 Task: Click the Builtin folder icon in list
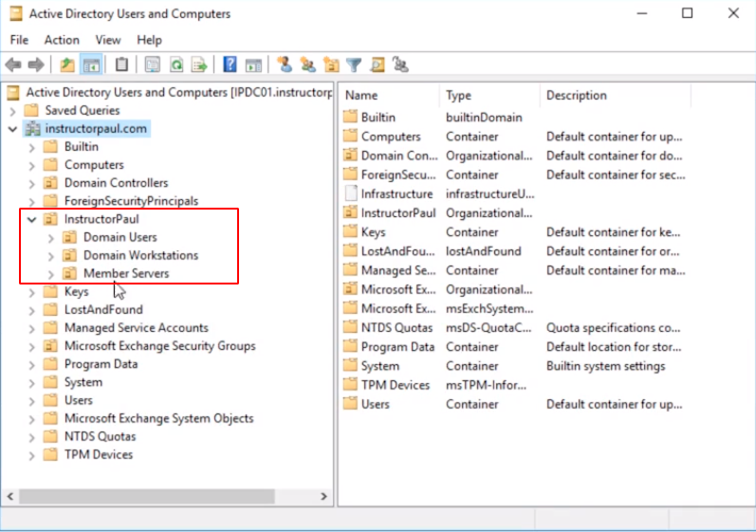(x=351, y=117)
